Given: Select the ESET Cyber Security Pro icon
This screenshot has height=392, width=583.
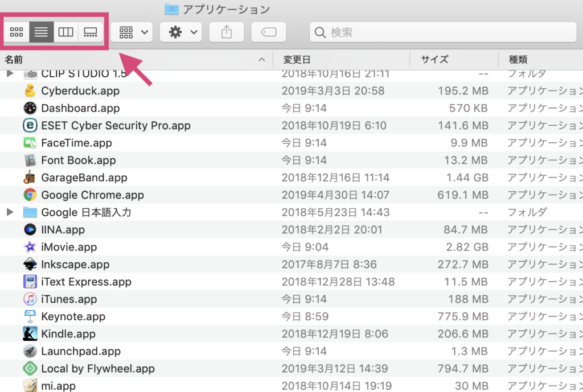Looking at the screenshot, I should 30,125.
